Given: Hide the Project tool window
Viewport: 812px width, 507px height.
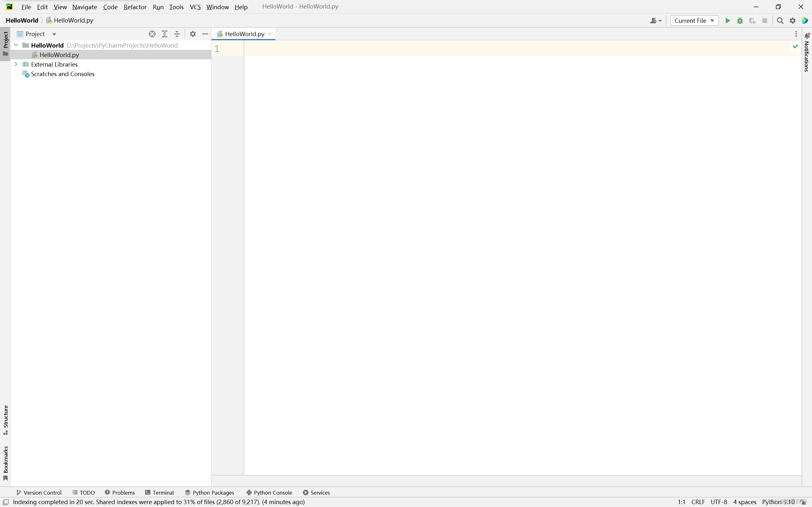Looking at the screenshot, I should pyautogui.click(x=205, y=34).
